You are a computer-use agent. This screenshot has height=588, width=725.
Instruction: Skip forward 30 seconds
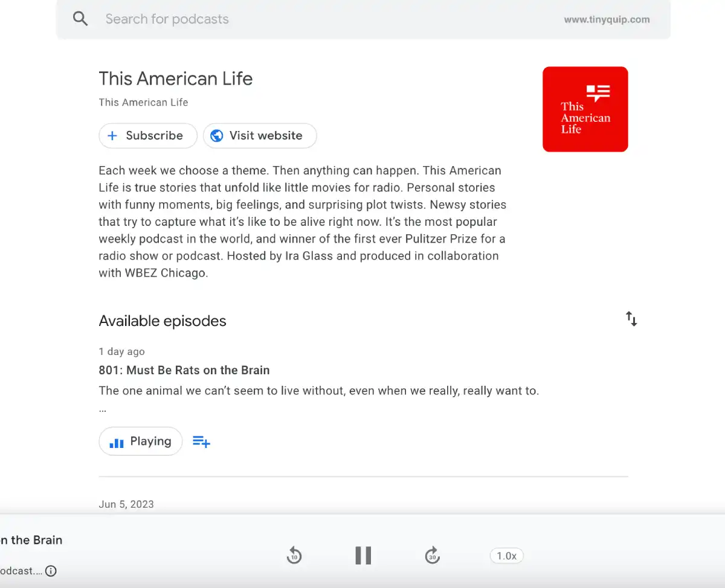click(x=432, y=555)
